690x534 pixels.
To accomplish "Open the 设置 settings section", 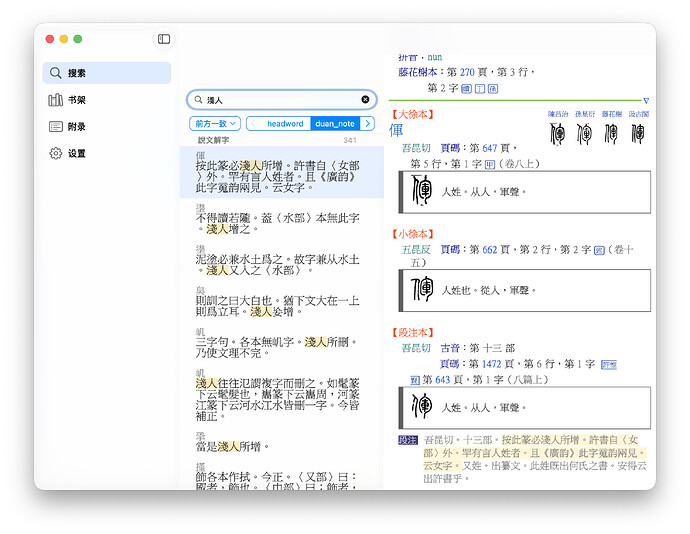I will (107, 153).
